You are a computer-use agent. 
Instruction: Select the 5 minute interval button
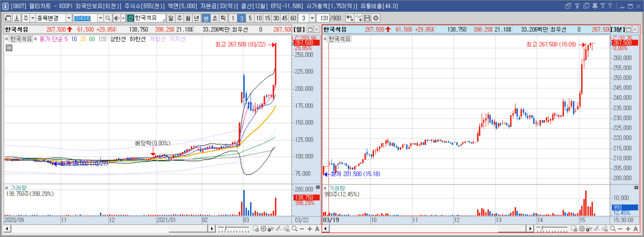coord(250,18)
